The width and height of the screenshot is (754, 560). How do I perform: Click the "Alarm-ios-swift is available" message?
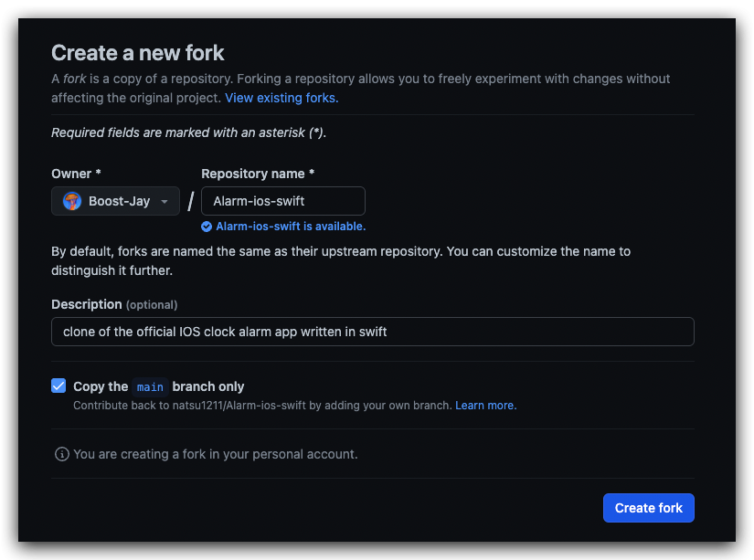[291, 227]
